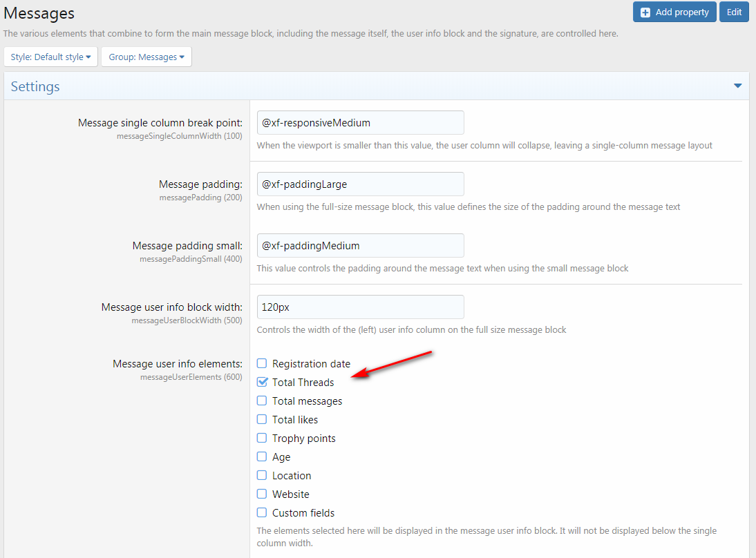The width and height of the screenshot is (756, 558).
Task: Click the Edit button
Action: [x=734, y=12]
